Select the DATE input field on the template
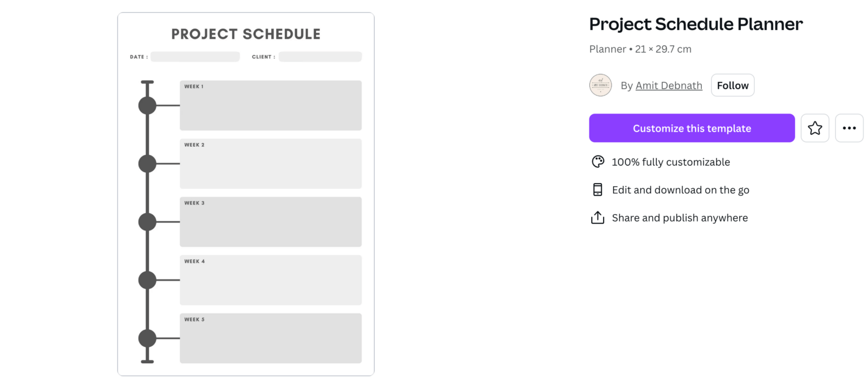The width and height of the screenshot is (868, 383). tap(195, 56)
